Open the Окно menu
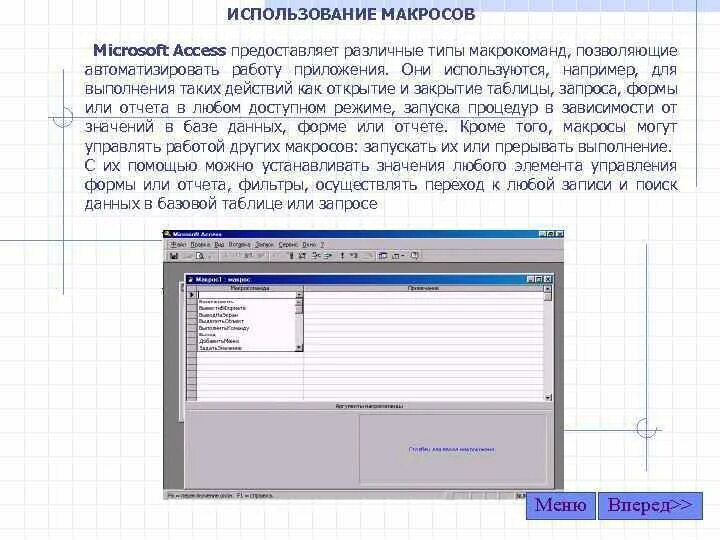The image size is (720, 540). pyautogui.click(x=309, y=245)
